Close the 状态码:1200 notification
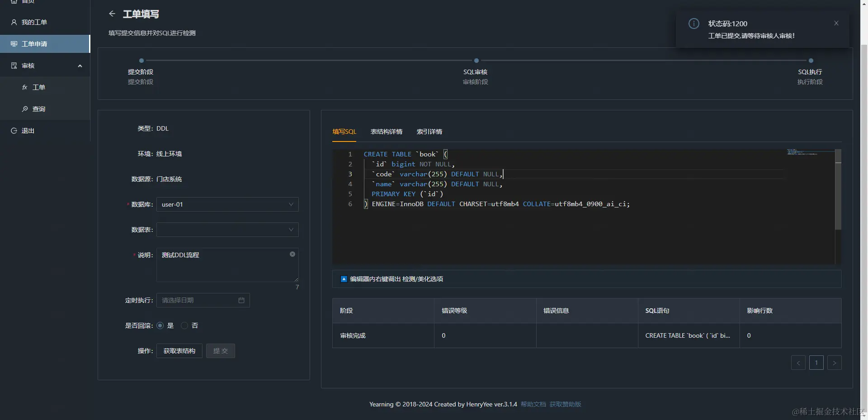Viewport: 868px width, 420px height. (836, 23)
